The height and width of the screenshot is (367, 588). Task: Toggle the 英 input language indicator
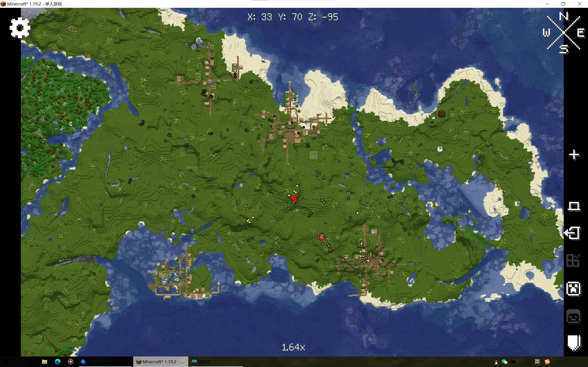pos(537,362)
